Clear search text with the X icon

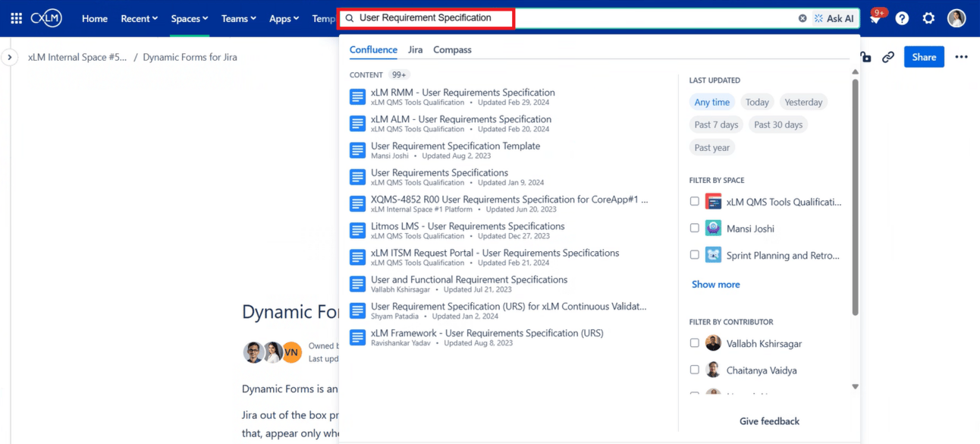point(803,18)
